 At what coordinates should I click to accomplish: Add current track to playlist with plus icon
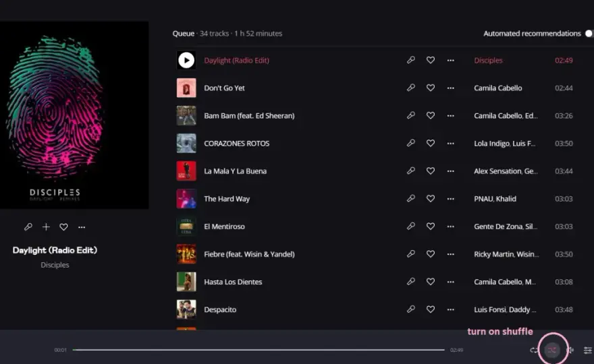pos(46,227)
